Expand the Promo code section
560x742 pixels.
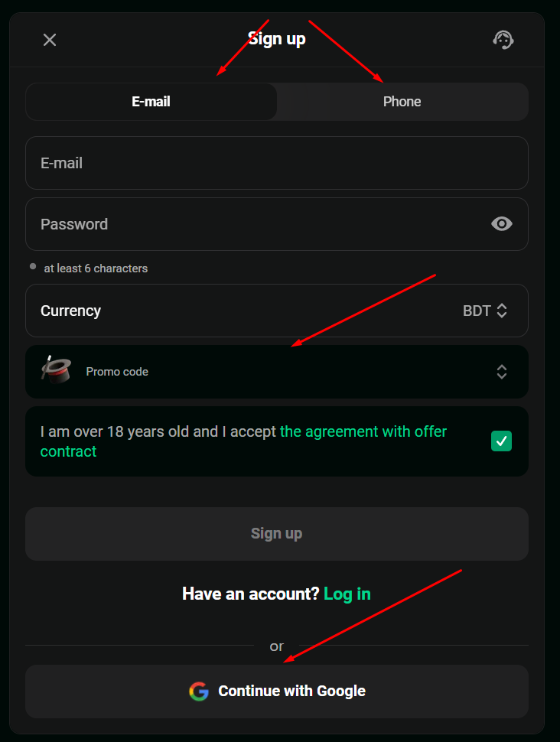275,372
